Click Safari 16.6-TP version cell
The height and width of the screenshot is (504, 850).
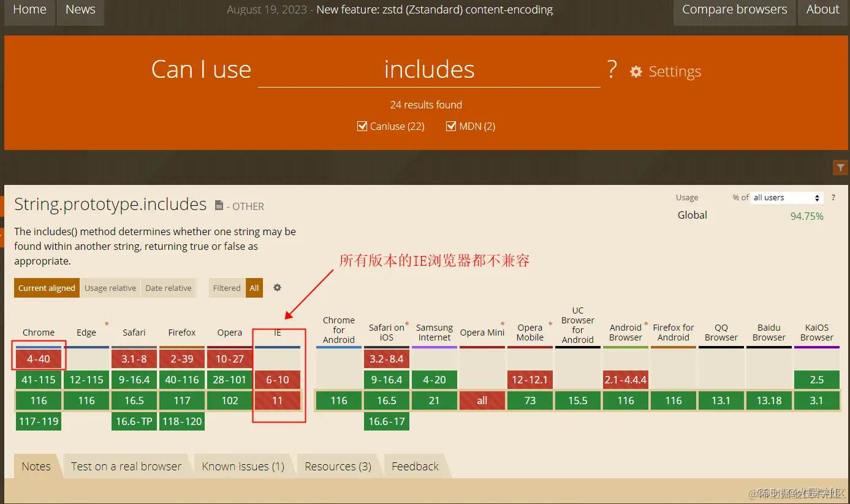pos(134,421)
